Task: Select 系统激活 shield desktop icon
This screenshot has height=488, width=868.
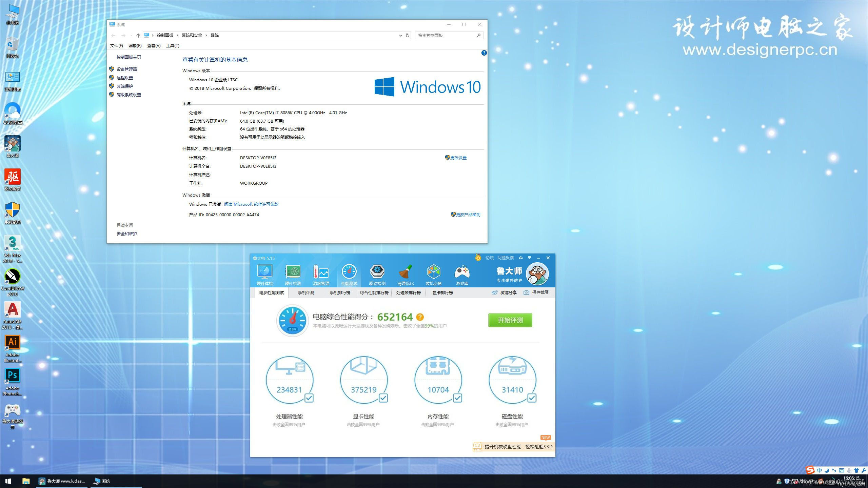Action: pos(13,213)
